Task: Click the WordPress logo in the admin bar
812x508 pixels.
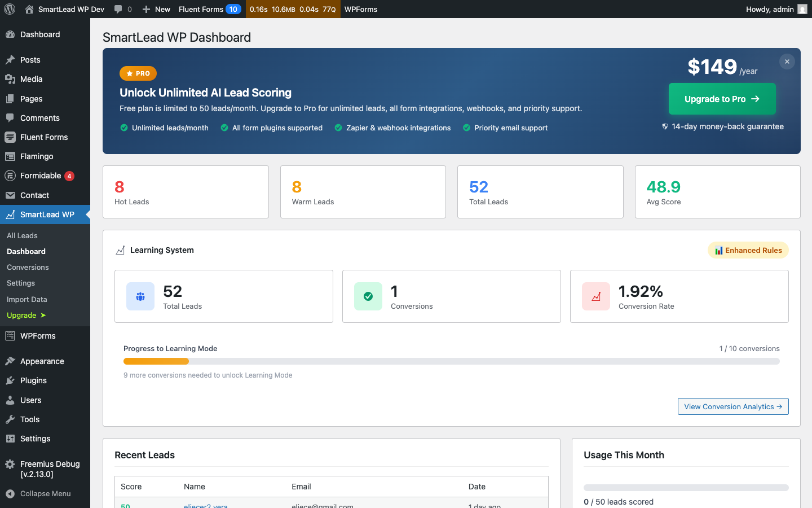Action: 9,9
